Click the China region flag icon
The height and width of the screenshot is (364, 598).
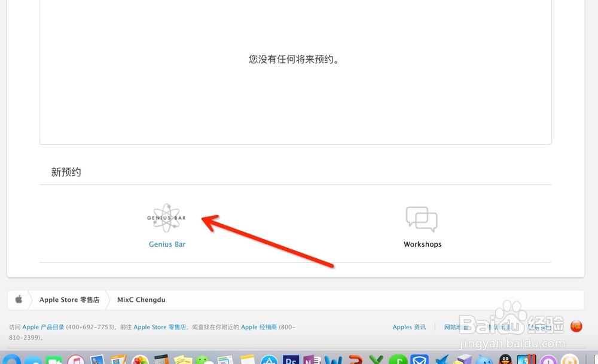(576, 326)
